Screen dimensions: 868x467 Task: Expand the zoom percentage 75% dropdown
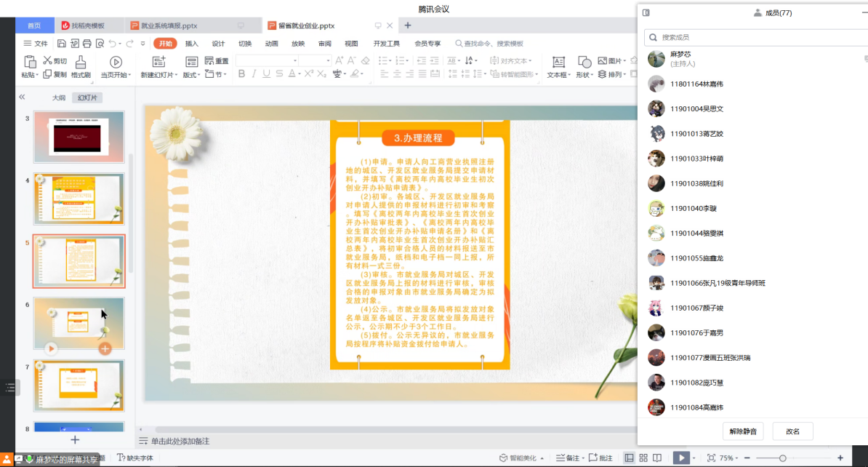coord(729,458)
